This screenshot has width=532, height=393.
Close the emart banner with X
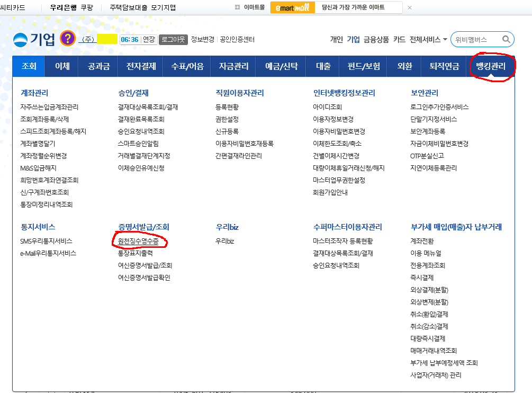click(410, 7)
